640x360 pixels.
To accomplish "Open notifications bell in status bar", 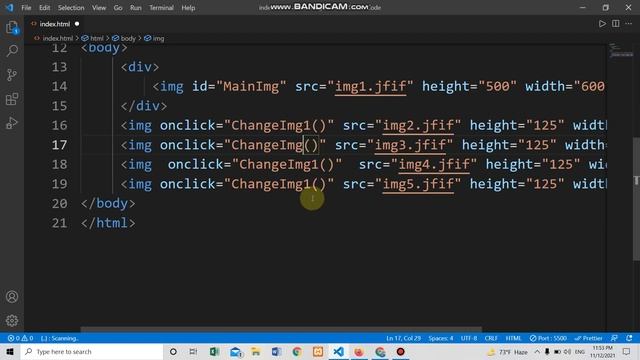I will (x=629, y=338).
